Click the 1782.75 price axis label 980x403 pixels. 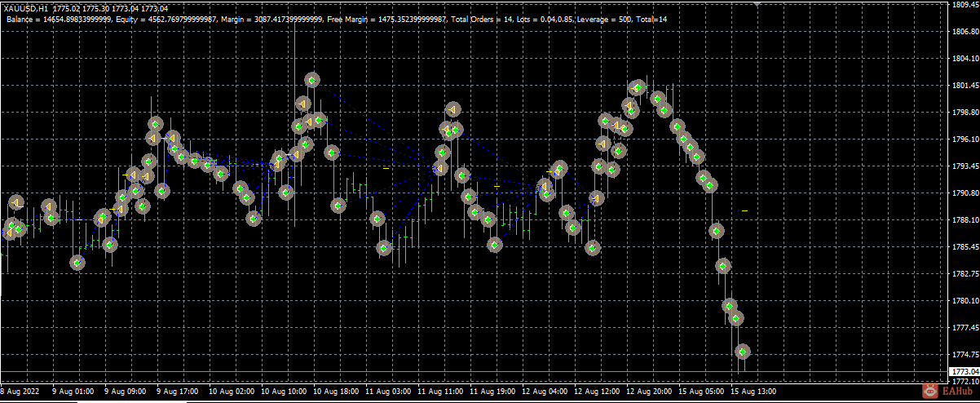pyautogui.click(x=965, y=274)
